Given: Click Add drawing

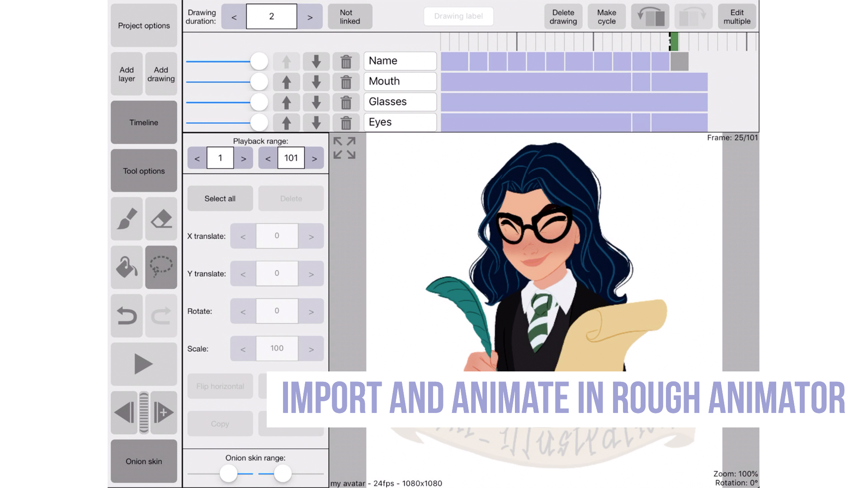Looking at the screenshot, I should (161, 74).
